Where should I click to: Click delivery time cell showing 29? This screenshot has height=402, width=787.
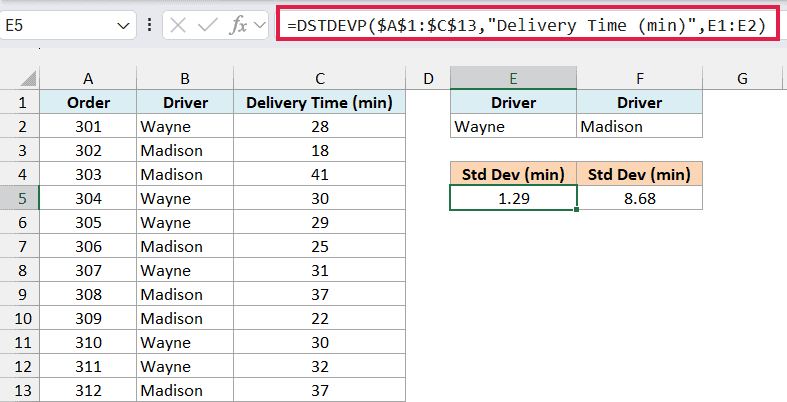pos(320,222)
